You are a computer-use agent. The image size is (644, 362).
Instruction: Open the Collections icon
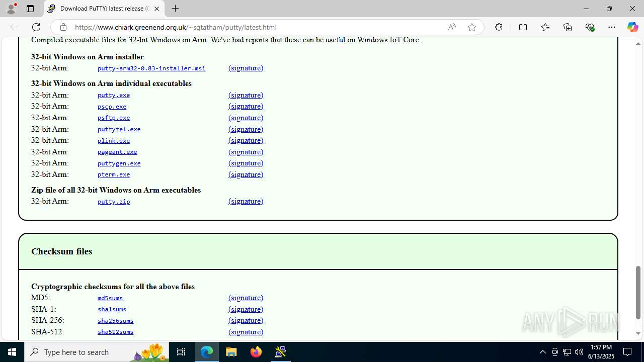(x=568, y=27)
